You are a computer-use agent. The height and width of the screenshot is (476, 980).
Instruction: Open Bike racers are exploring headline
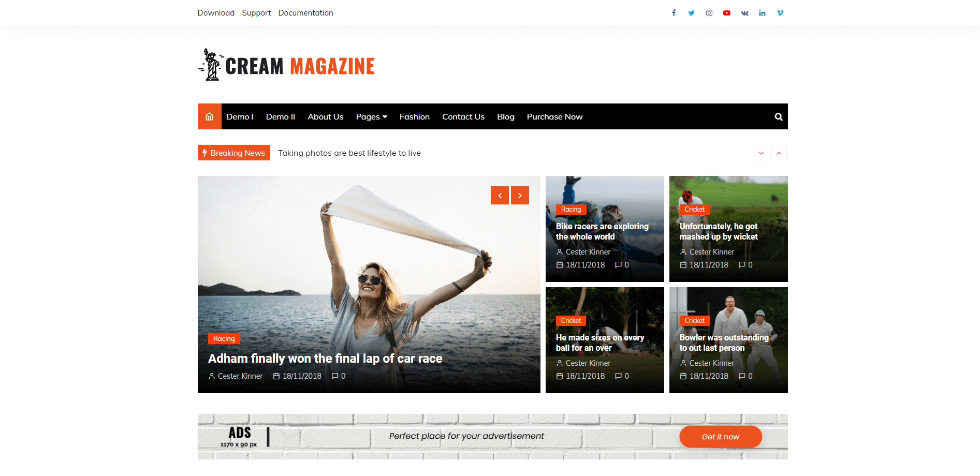point(602,232)
